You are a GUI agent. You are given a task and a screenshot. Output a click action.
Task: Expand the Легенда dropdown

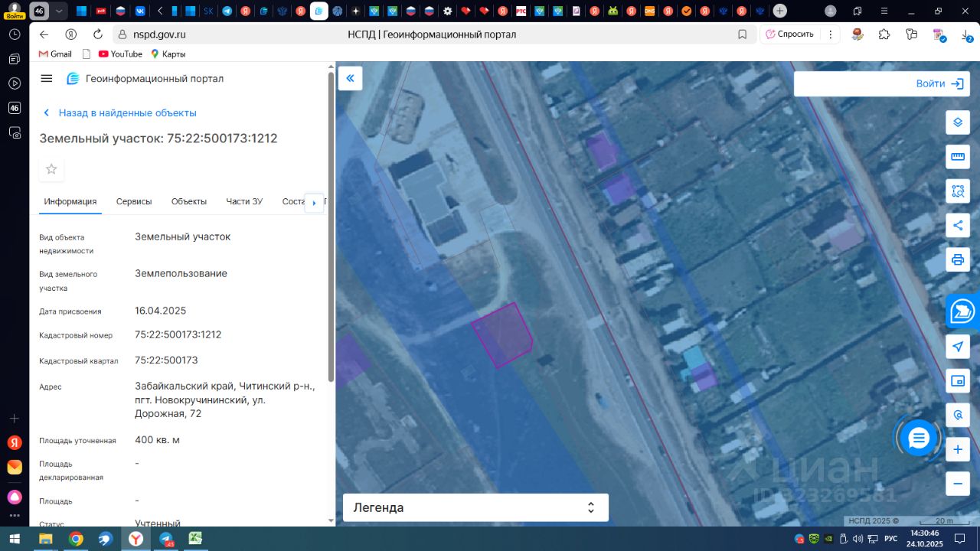475,507
